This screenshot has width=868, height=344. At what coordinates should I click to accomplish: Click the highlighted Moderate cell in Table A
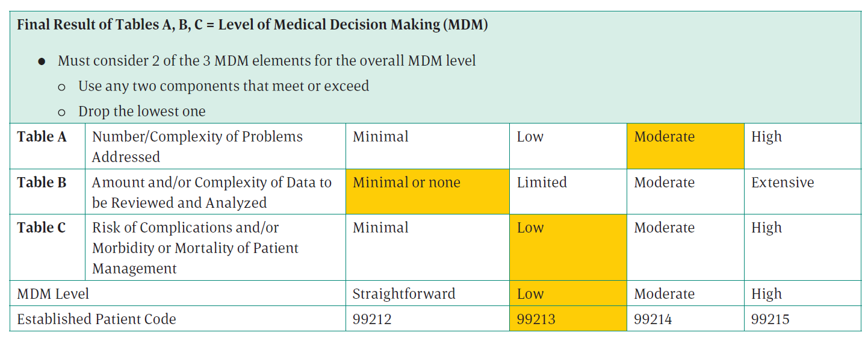point(685,145)
